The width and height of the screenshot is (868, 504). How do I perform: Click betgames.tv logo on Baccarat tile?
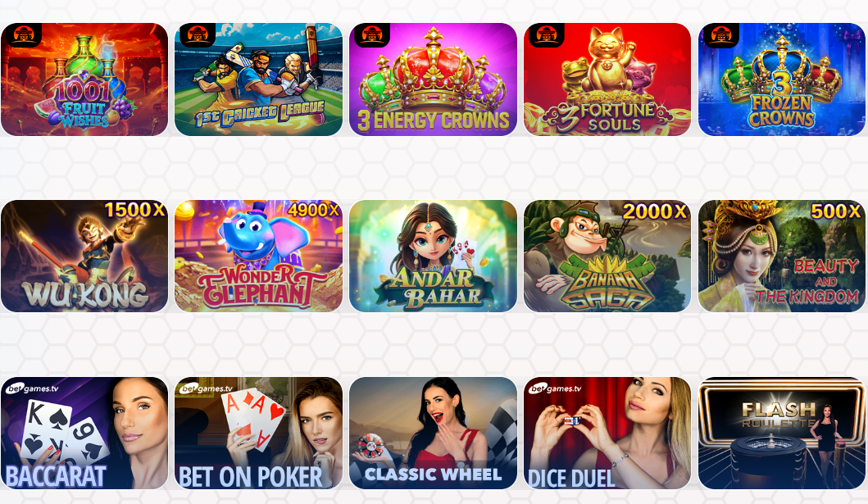click(33, 388)
